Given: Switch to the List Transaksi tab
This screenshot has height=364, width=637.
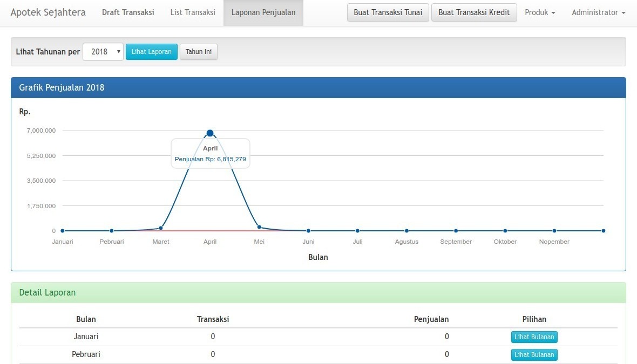Looking at the screenshot, I should click(x=193, y=12).
